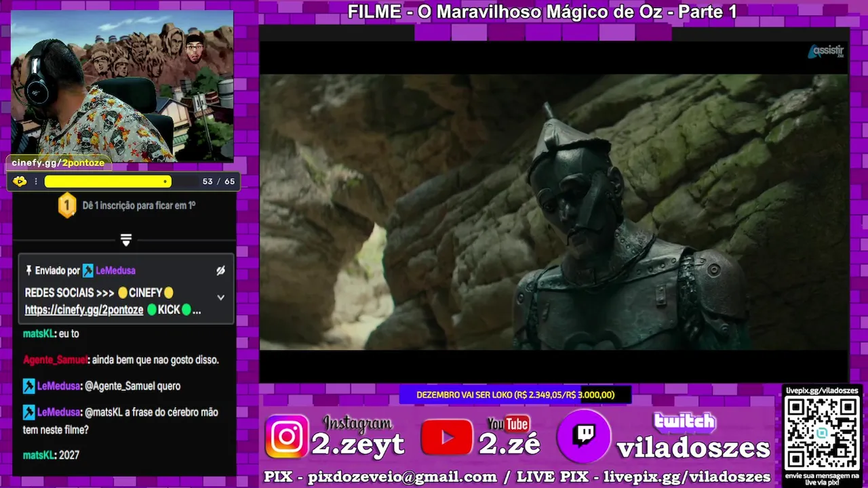Hide the pinned message with crossed-eye icon
Viewport: 868px width, 488px height.
[x=220, y=270]
